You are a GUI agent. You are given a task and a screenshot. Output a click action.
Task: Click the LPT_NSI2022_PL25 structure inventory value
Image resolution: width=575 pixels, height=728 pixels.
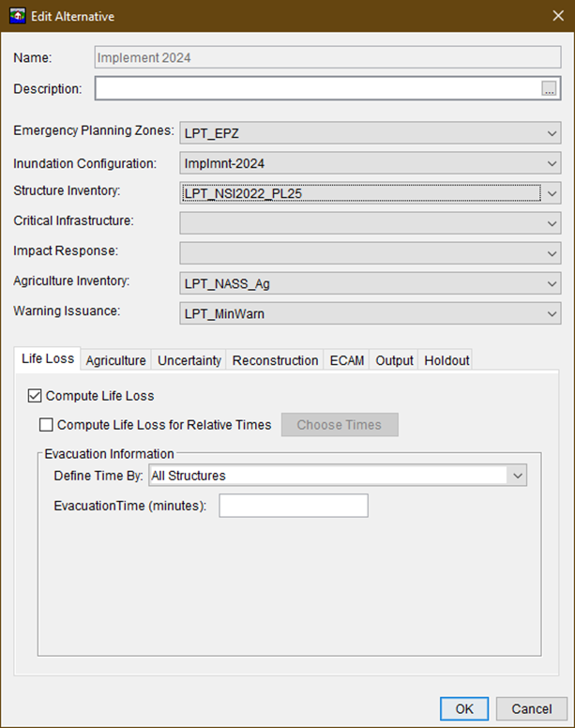point(243,193)
